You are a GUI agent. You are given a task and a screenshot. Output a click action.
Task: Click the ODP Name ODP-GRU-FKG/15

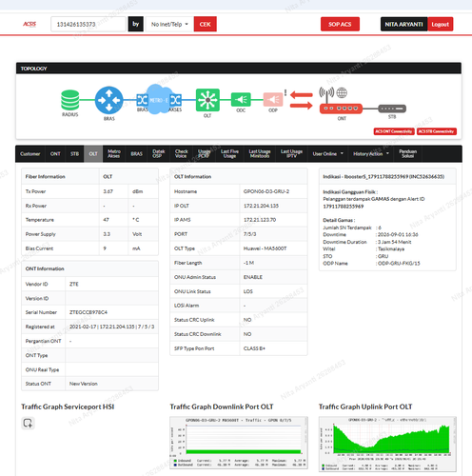399,264
